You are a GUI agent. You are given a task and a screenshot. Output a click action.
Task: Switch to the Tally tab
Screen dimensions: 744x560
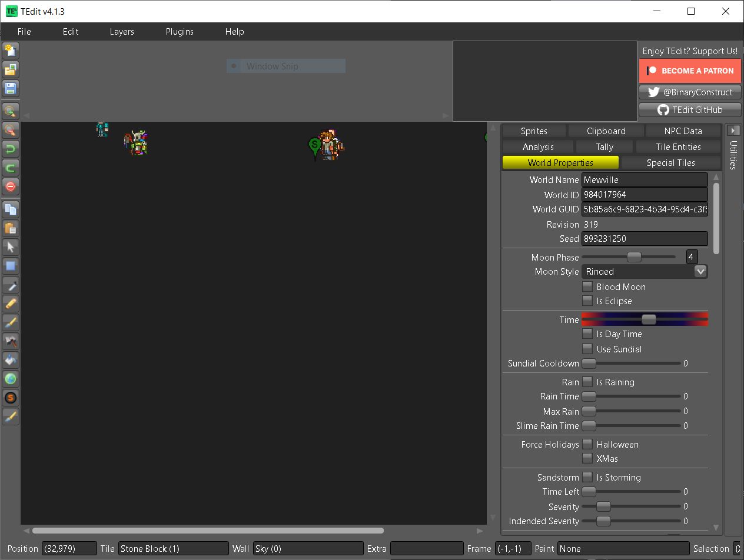(604, 147)
